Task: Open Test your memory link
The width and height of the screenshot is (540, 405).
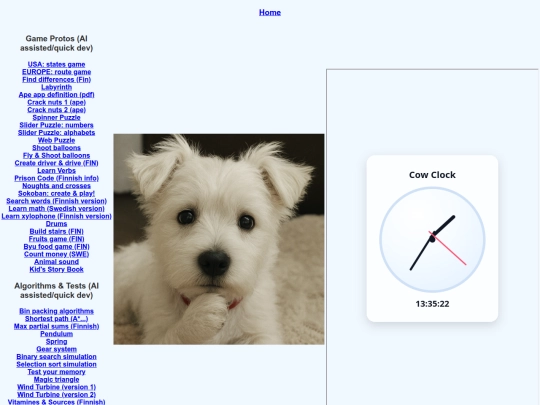Action: (x=56, y=372)
